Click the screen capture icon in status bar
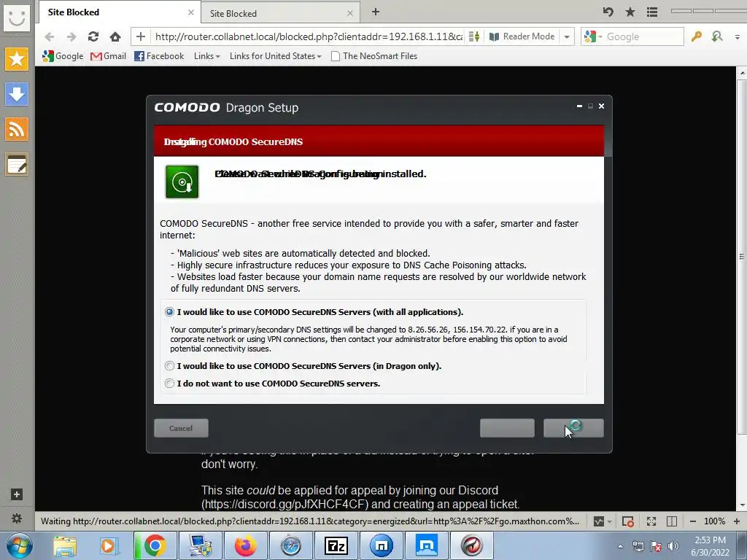 [628, 521]
